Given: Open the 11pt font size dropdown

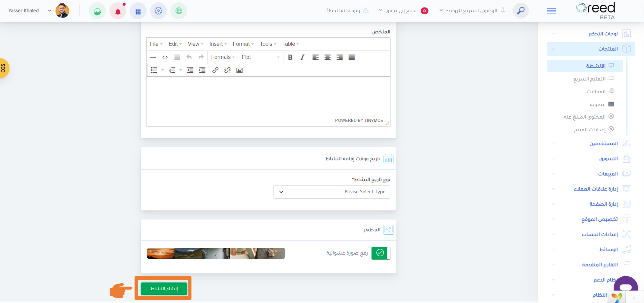Looking at the screenshot, I should click(x=260, y=57).
